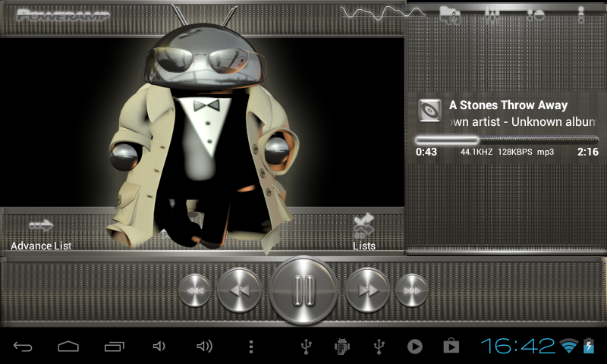This screenshot has height=364, width=607.
Task: Click the Unknown artist - Unknown album text
Action: (524, 122)
